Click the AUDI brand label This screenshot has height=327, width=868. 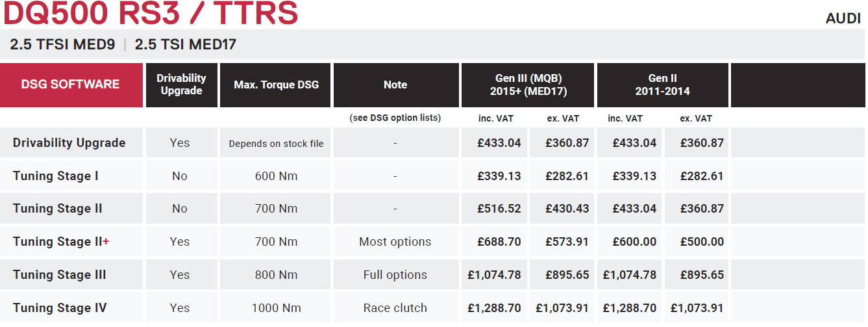(x=843, y=19)
